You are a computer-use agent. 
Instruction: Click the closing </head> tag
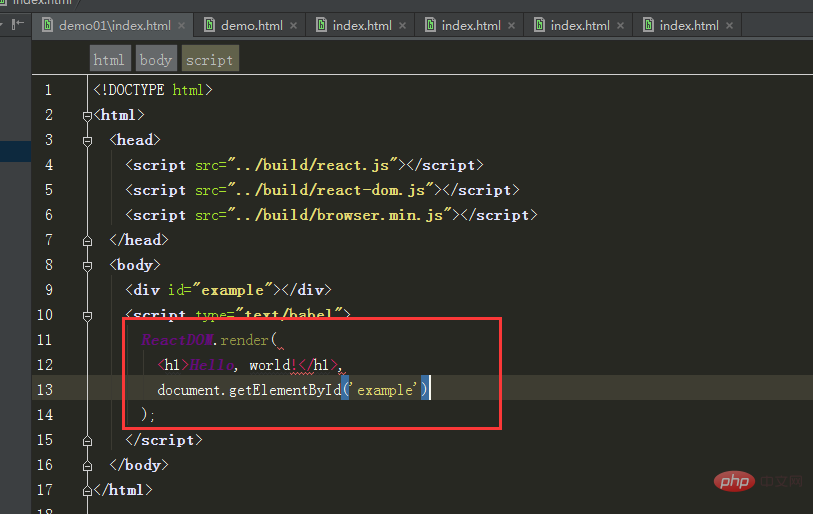click(x=139, y=240)
